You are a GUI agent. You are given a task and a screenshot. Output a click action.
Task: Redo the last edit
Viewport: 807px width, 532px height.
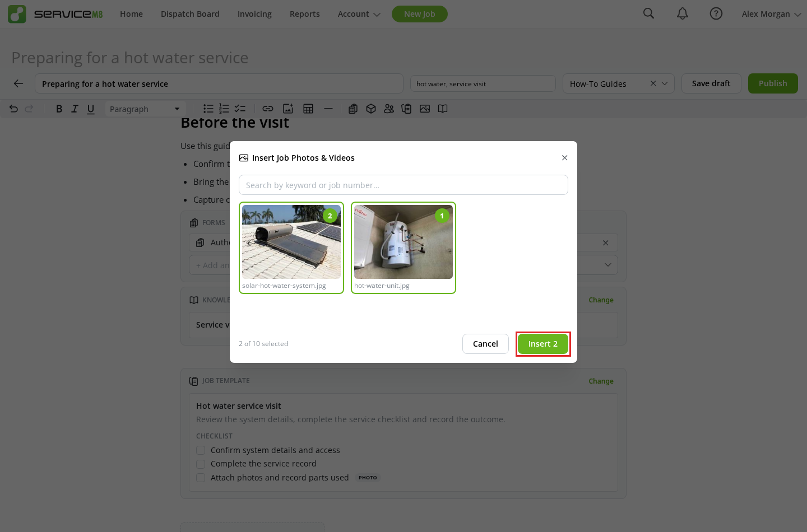coord(29,109)
